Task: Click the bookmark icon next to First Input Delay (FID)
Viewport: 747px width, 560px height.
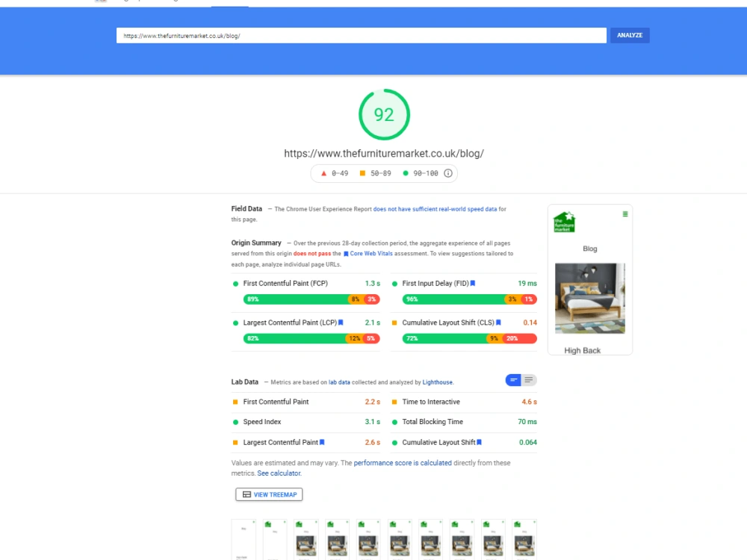Action: tap(473, 283)
